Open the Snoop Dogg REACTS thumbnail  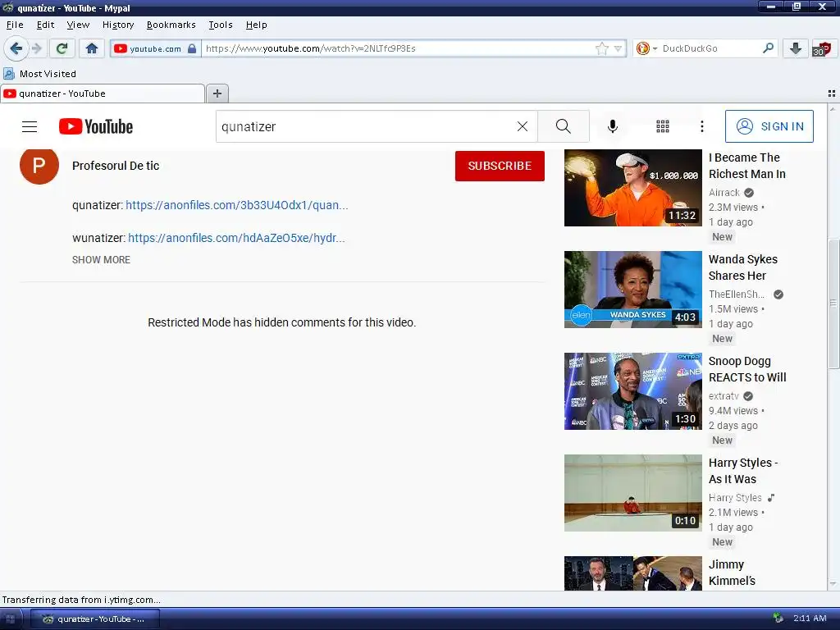pyautogui.click(x=632, y=391)
